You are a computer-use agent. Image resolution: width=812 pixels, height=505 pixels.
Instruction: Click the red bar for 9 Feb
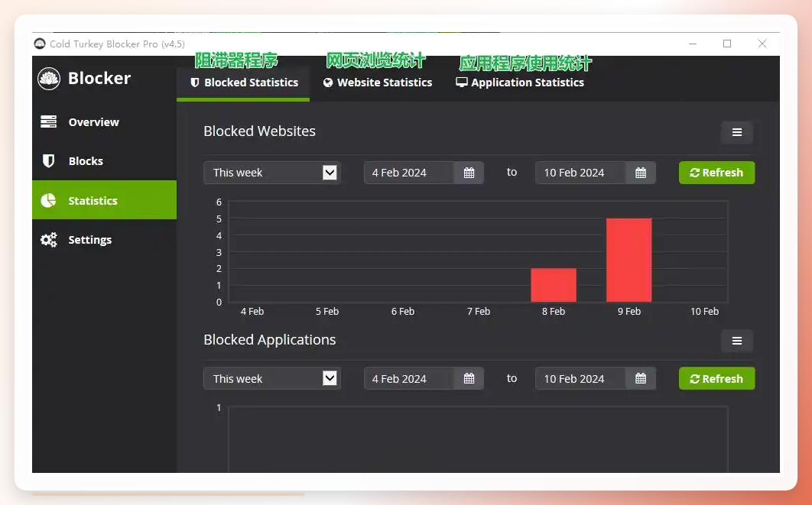tap(629, 261)
